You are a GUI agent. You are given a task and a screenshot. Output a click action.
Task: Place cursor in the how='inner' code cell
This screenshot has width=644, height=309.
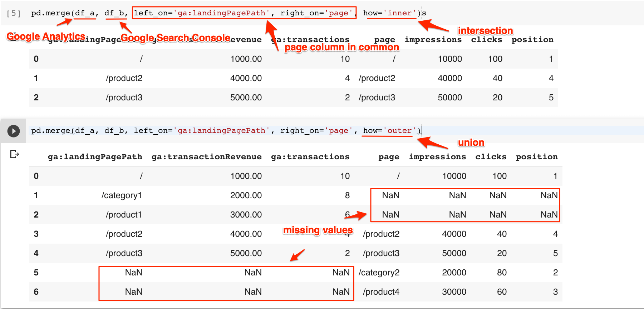(x=228, y=13)
